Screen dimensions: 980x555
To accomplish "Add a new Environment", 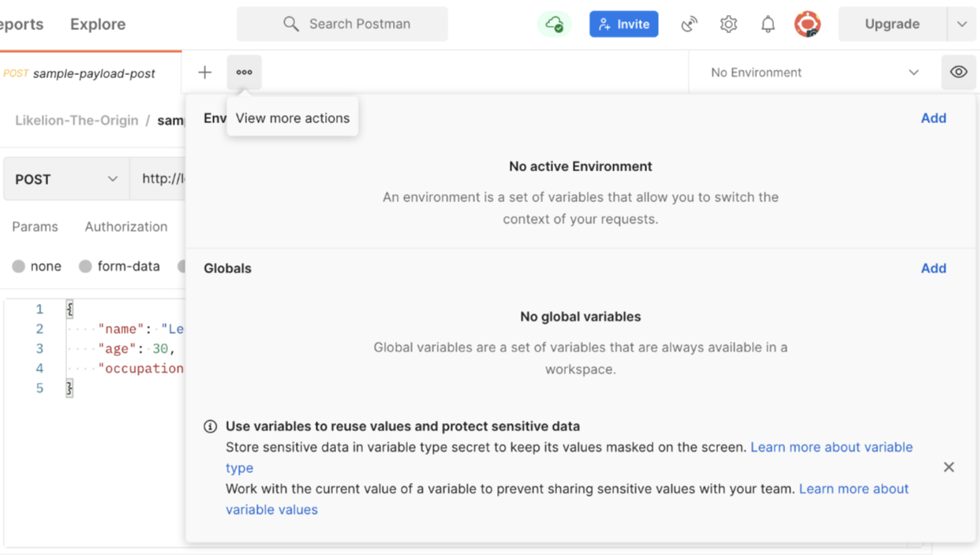I will 933,118.
